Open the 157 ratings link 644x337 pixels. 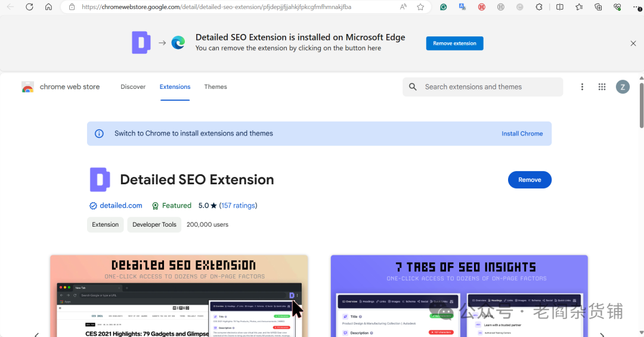[238, 205]
